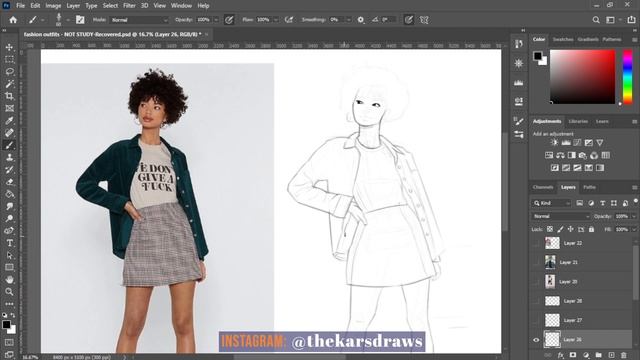The width and height of the screenshot is (640, 360).
Task: Open brush settings panel toggle in options bar
Action: click(80, 20)
